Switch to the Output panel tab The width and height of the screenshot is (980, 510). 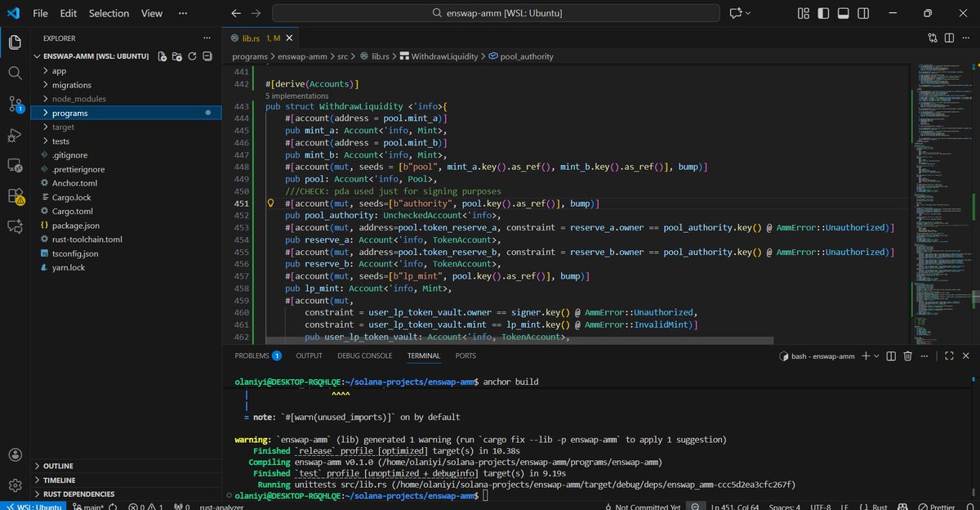pos(309,356)
